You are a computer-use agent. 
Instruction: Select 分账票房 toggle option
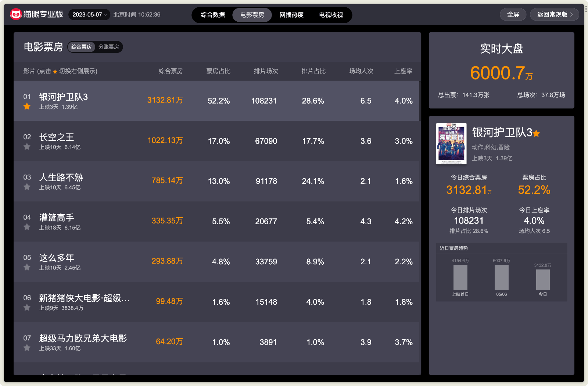coord(109,47)
